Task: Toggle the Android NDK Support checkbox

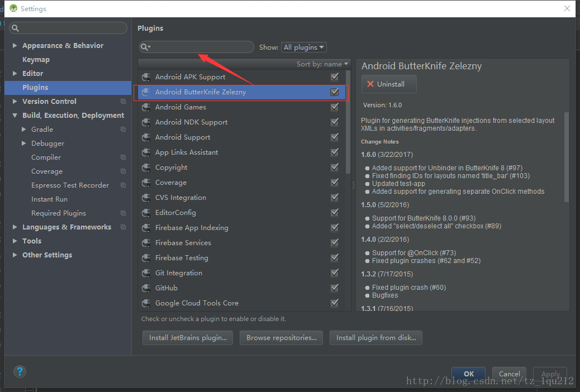Action: (x=335, y=122)
